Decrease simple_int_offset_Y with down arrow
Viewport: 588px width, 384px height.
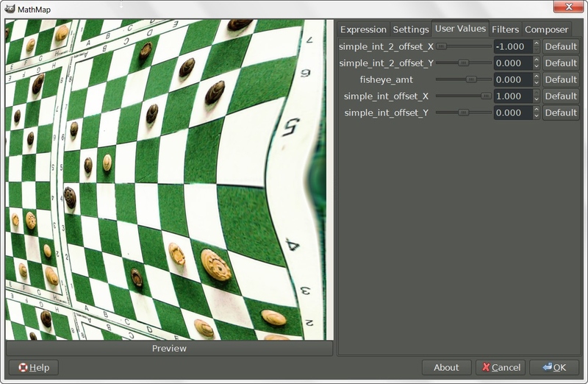tap(537, 116)
